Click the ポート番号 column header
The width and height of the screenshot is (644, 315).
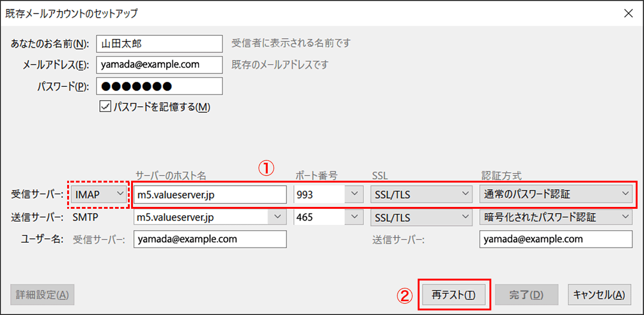coord(316,176)
